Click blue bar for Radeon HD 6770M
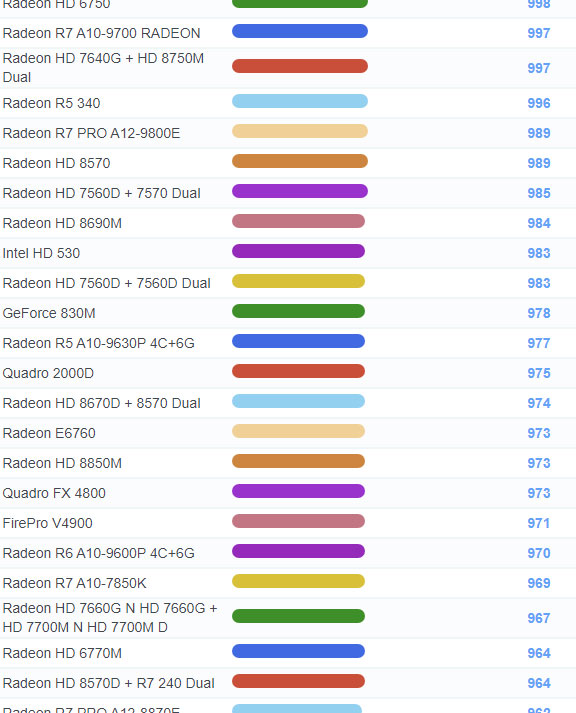The image size is (576, 713). coord(298,651)
